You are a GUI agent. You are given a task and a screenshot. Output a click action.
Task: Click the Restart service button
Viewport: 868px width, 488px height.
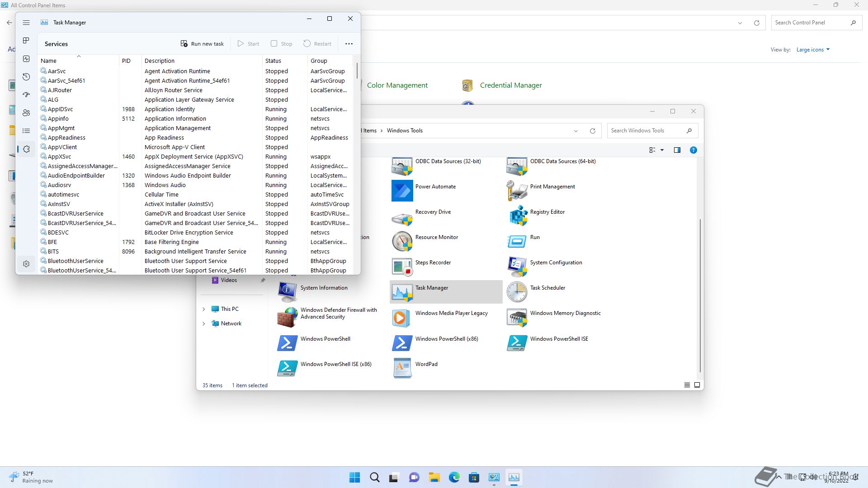tap(317, 44)
